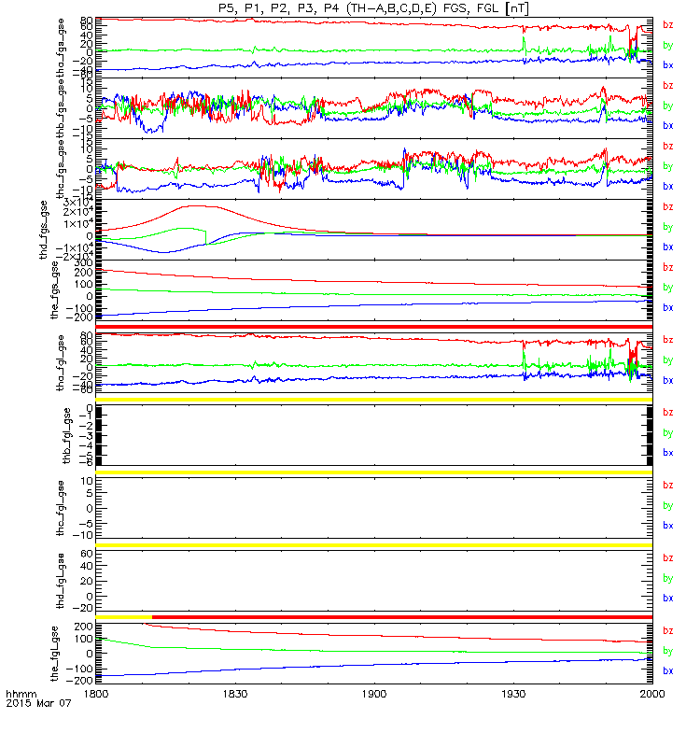Click the bx legend label of the tha_fgl_gse panel

click(x=668, y=380)
